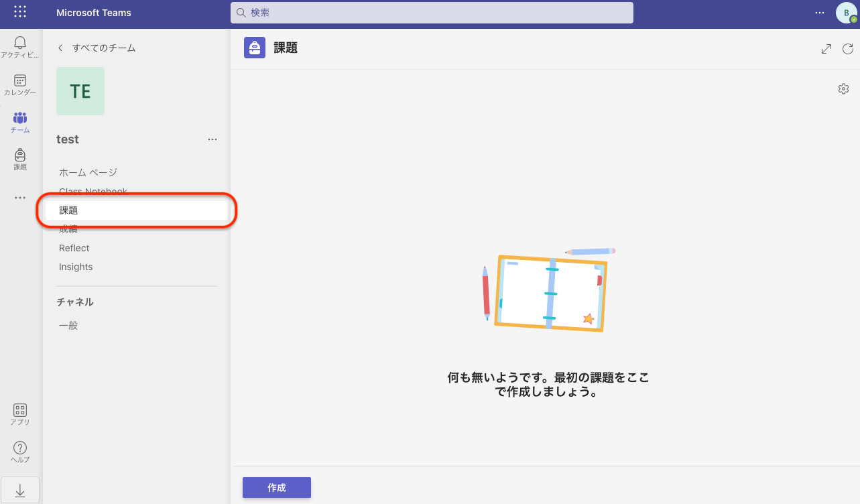Screen dimensions: 860x504
Task: Open settings and more menu in header
Action: click(820, 13)
